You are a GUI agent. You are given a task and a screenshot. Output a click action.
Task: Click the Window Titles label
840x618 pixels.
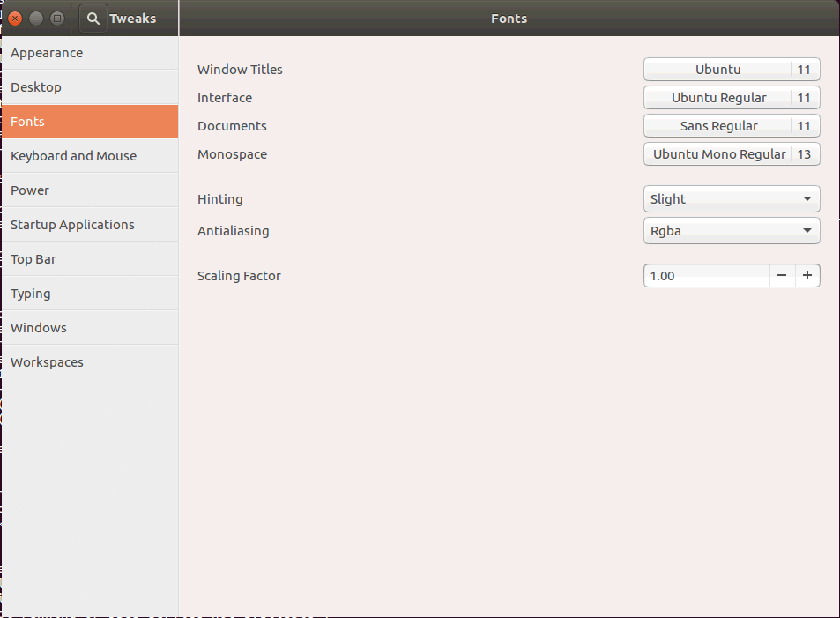tap(240, 69)
